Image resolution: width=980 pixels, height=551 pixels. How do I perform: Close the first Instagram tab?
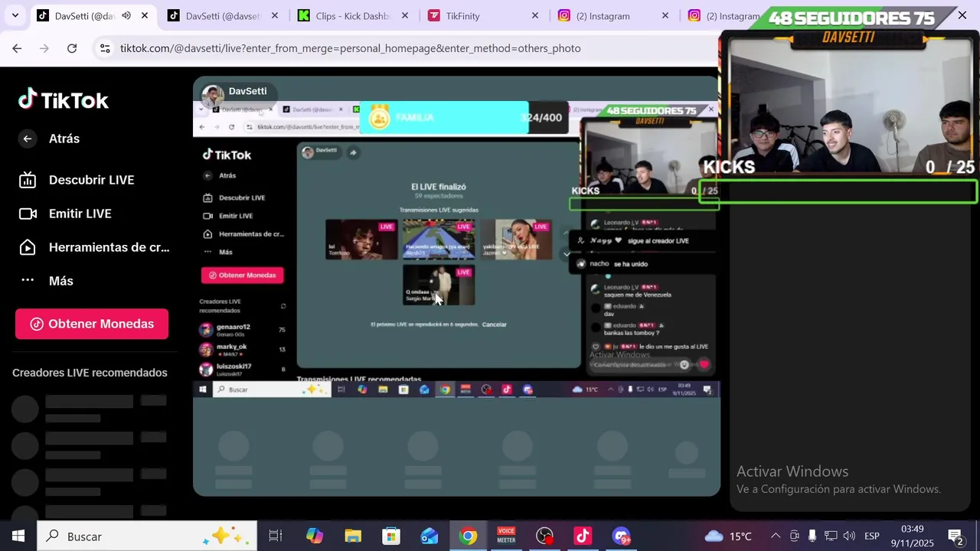click(x=665, y=15)
